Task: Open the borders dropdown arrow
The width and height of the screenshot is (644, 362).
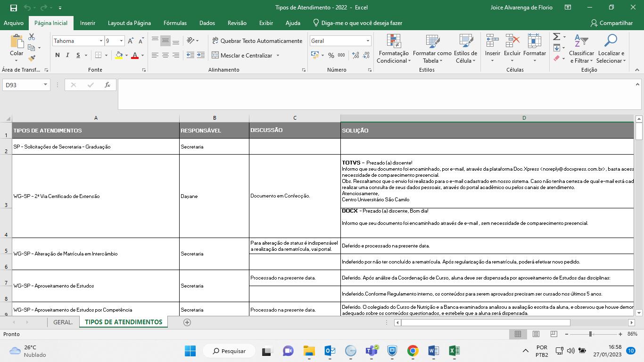Action: point(106,55)
